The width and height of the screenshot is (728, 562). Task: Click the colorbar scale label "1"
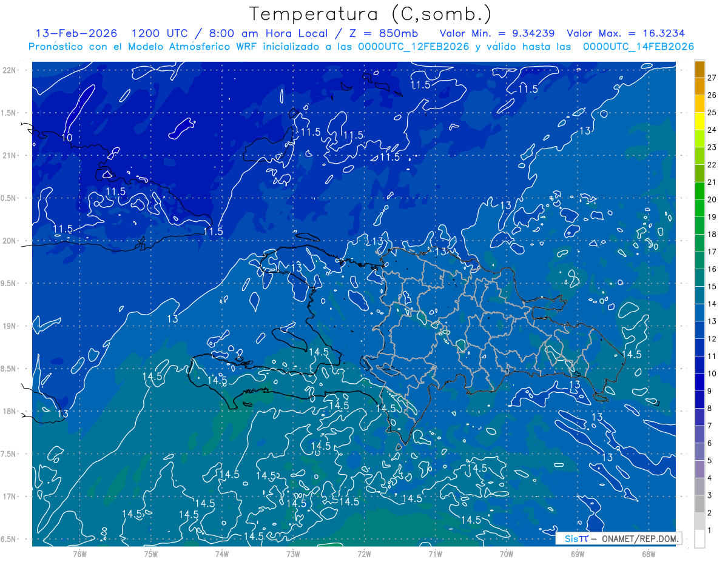pos(710,530)
